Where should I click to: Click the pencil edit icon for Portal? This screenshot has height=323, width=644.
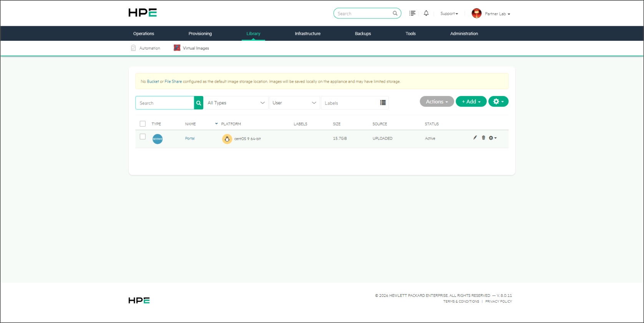pos(475,138)
